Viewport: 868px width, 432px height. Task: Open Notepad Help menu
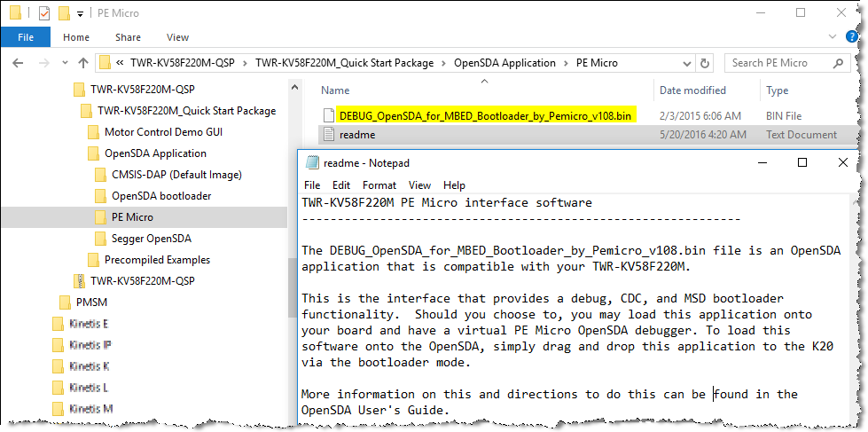click(x=455, y=185)
